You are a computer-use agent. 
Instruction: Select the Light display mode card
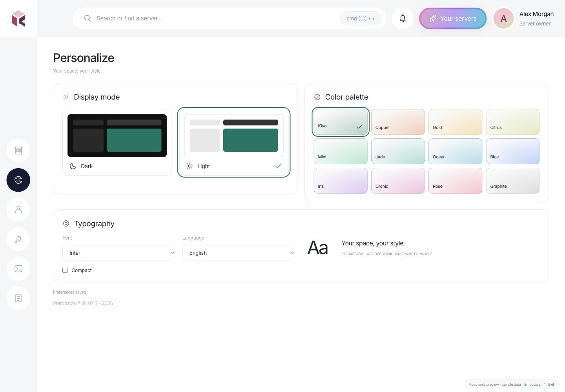[x=234, y=142]
